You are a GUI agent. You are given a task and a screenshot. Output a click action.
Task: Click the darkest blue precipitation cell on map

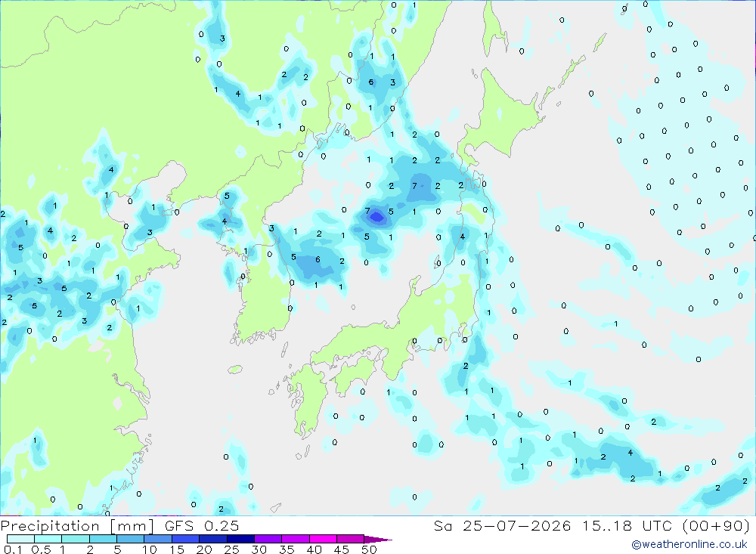tap(376, 218)
